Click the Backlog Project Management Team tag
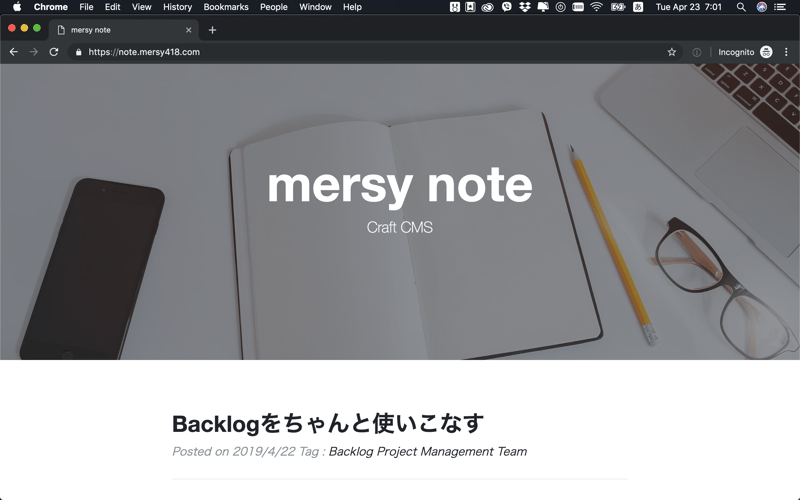 [x=427, y=452]
